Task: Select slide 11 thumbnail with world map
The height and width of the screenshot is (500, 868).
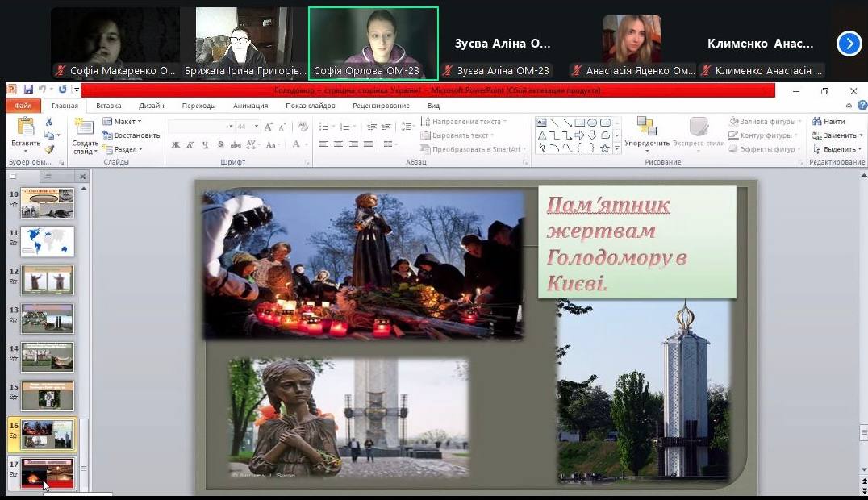Action: tap(47, 242)
